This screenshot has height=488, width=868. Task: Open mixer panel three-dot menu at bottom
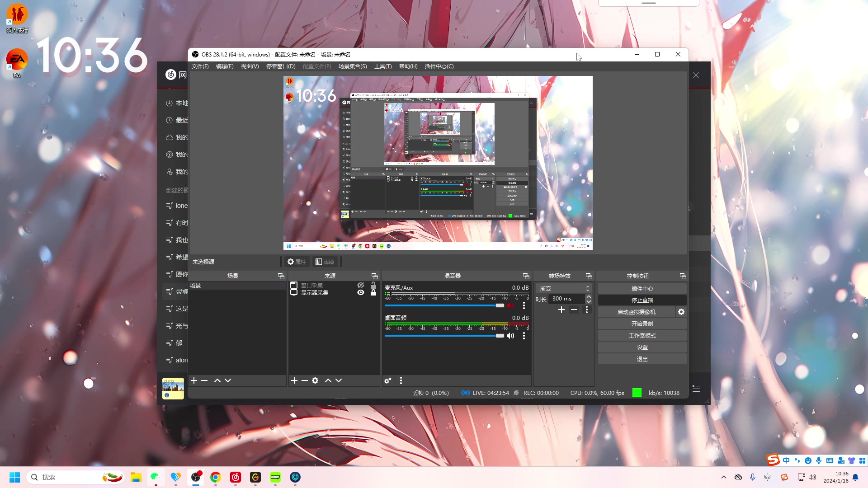[x=401, y=380]
